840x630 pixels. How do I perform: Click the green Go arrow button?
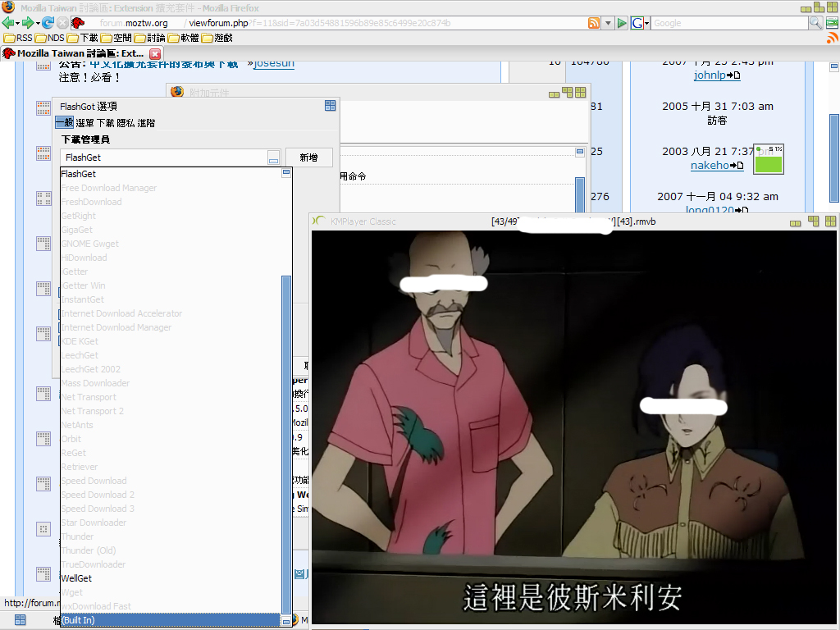tap(622, 23)
